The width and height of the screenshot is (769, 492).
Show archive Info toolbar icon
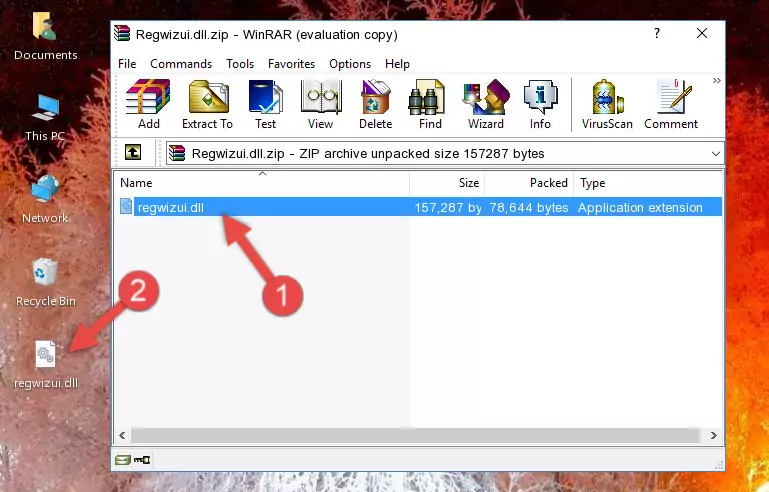(x=540, y=104)
